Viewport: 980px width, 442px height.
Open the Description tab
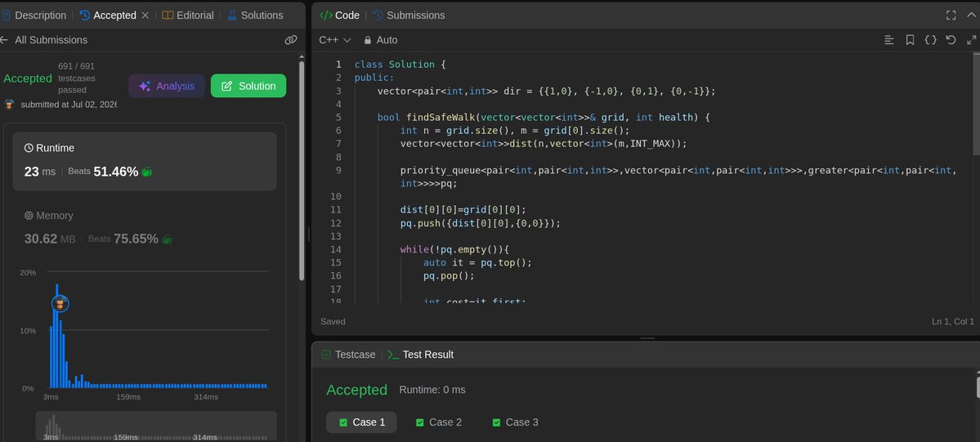point(34,15)
